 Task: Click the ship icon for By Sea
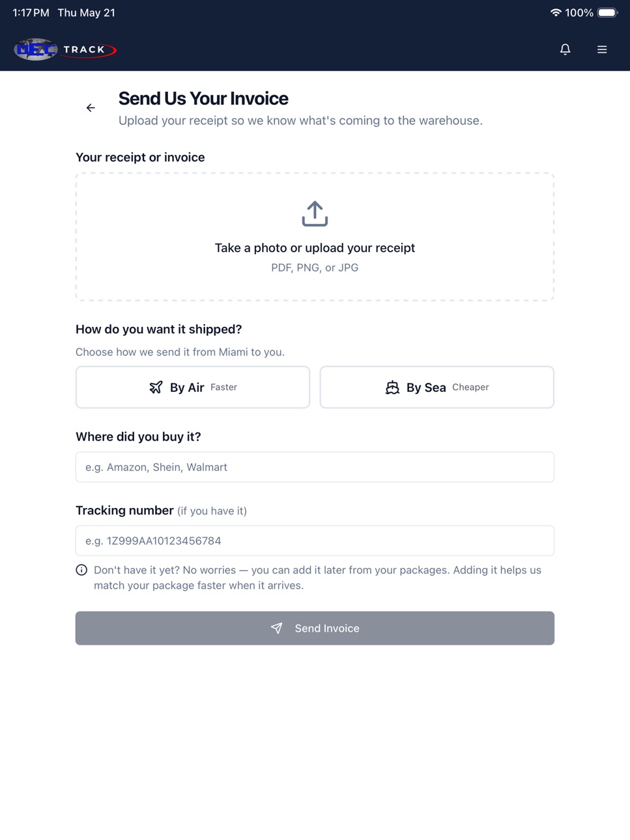click(x=392, y=387)
